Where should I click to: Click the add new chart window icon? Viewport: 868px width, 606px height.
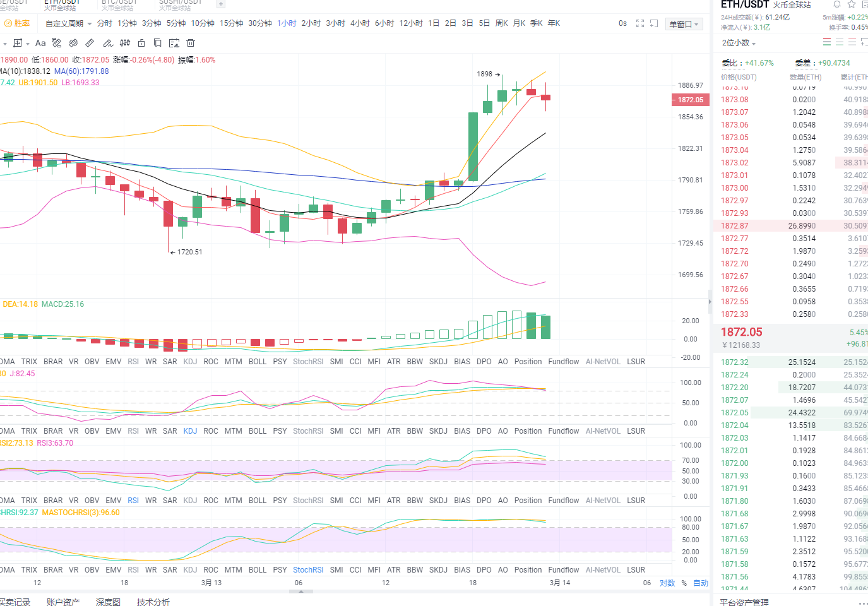point(654,23)
